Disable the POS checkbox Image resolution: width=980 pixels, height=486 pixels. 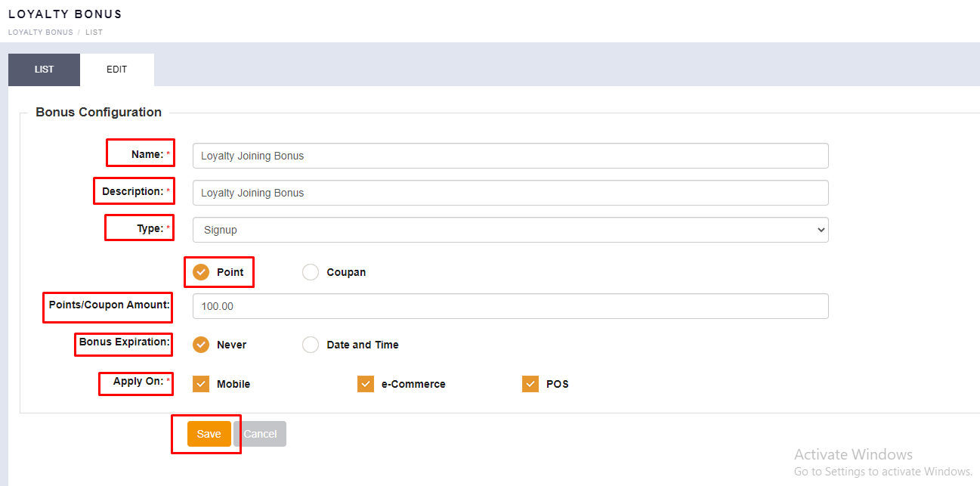pyautogui.click(x=530, y=384)
